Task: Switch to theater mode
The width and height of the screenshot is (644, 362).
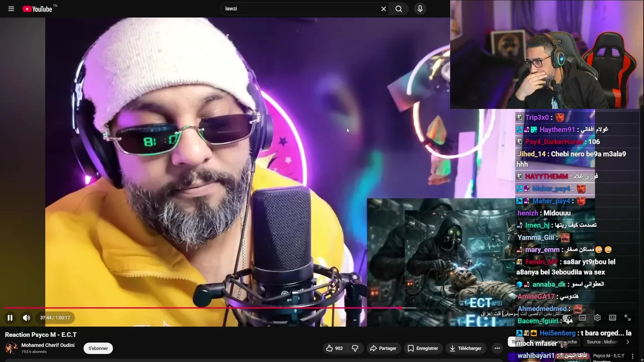Action: (612, 318)
